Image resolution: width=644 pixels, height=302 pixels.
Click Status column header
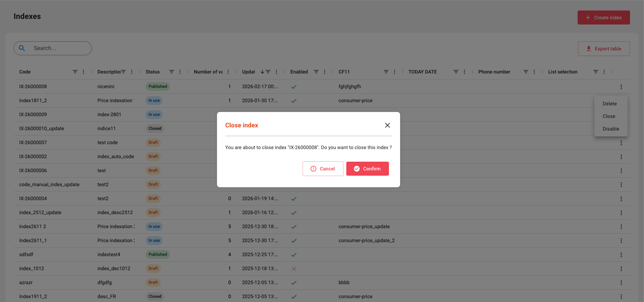click(153, 72)
